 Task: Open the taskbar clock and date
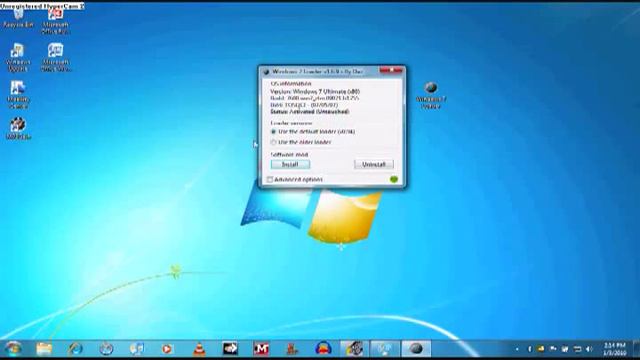point(614,349)
